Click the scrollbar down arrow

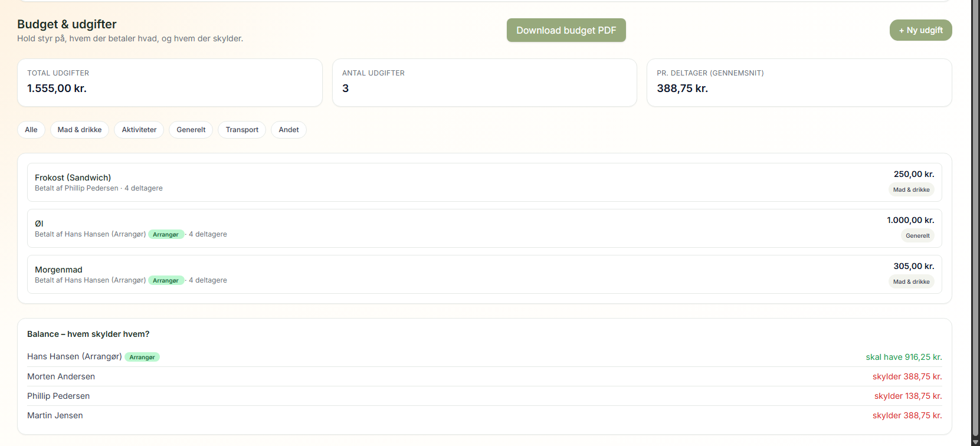click(x=975, y=441)
